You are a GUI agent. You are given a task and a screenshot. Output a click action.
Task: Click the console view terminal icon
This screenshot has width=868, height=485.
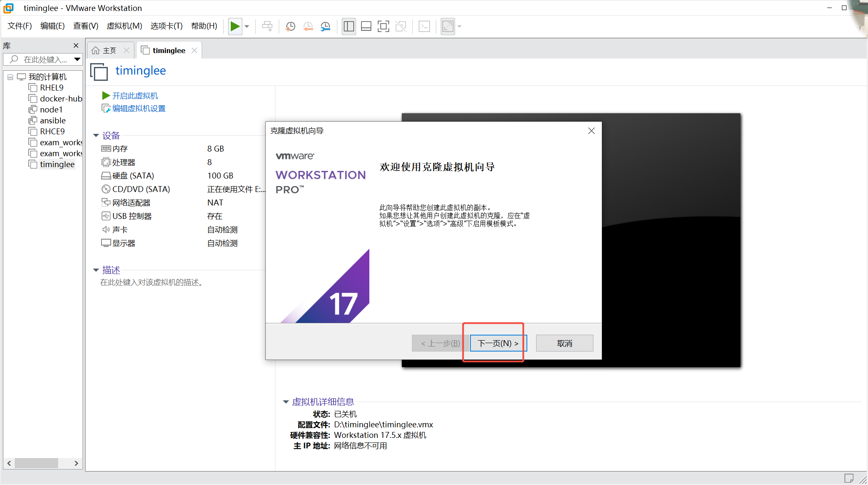(x=424, y=27)
